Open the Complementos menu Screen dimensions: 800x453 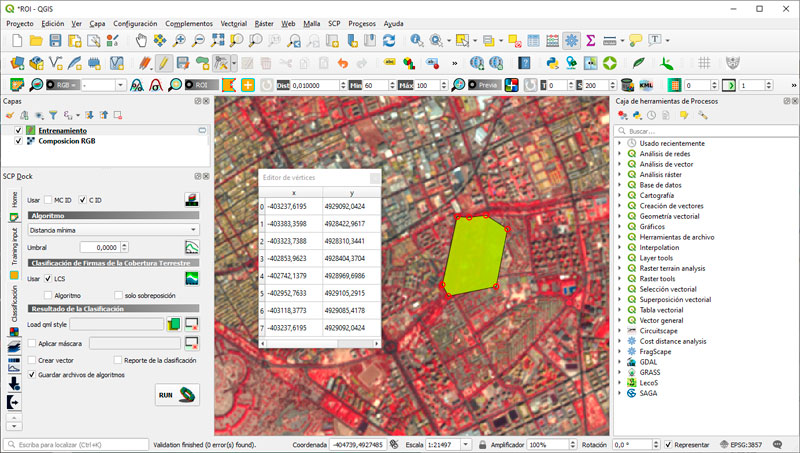189,22
